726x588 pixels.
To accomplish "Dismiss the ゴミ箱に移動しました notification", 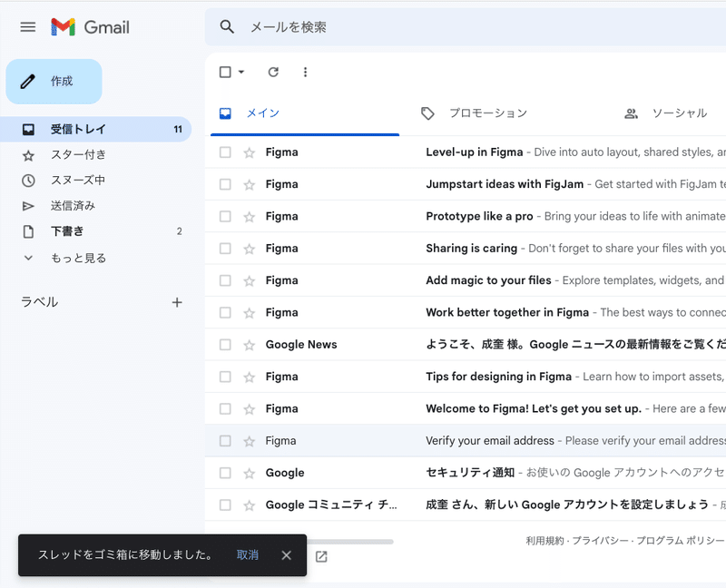I will (286, 555).
